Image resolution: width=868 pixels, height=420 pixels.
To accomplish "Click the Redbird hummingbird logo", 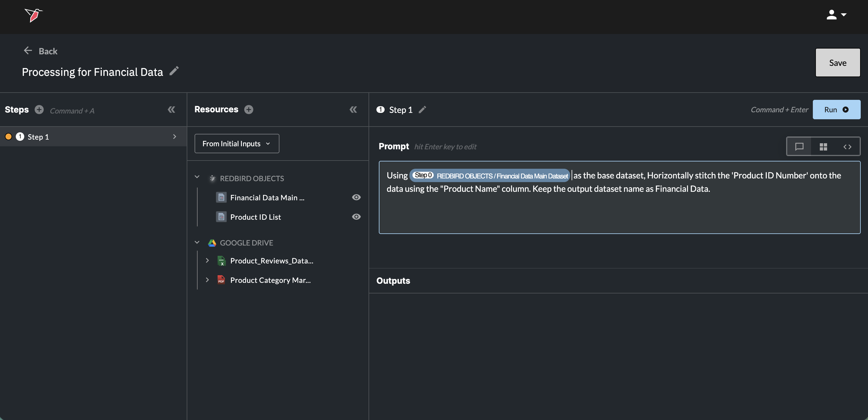I will click(33, 15).
